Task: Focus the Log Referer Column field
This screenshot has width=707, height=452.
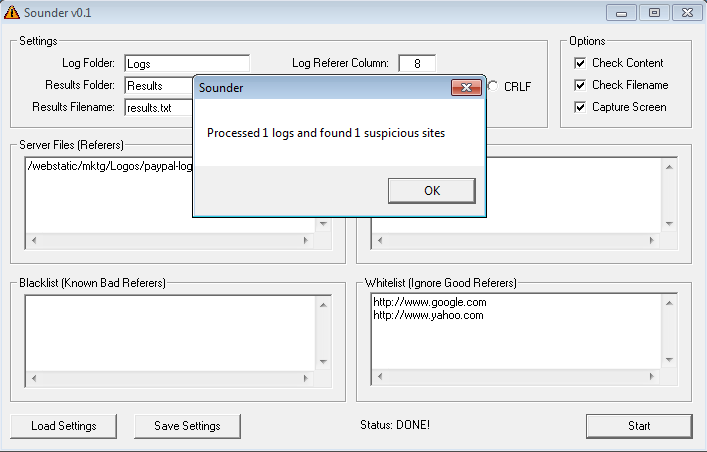Action: click(x=416, y=64)
